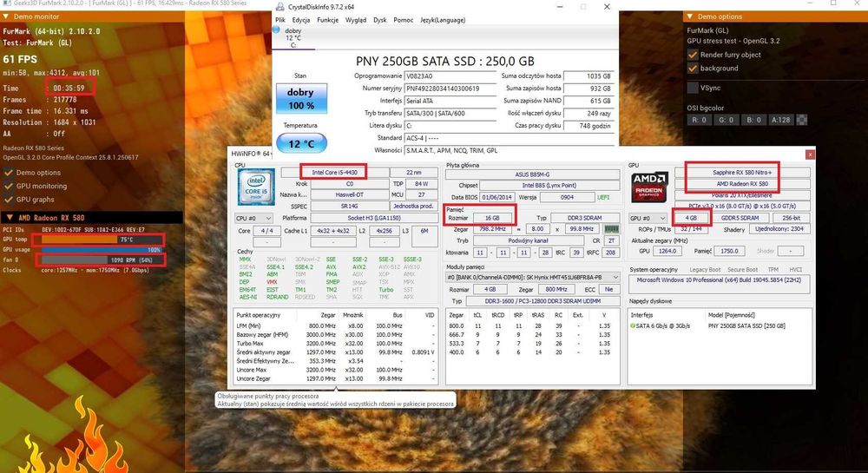This screenshot has width=868, height=473.
Task: Click the dobry 100 % health status button
Action: click(301, 98)
